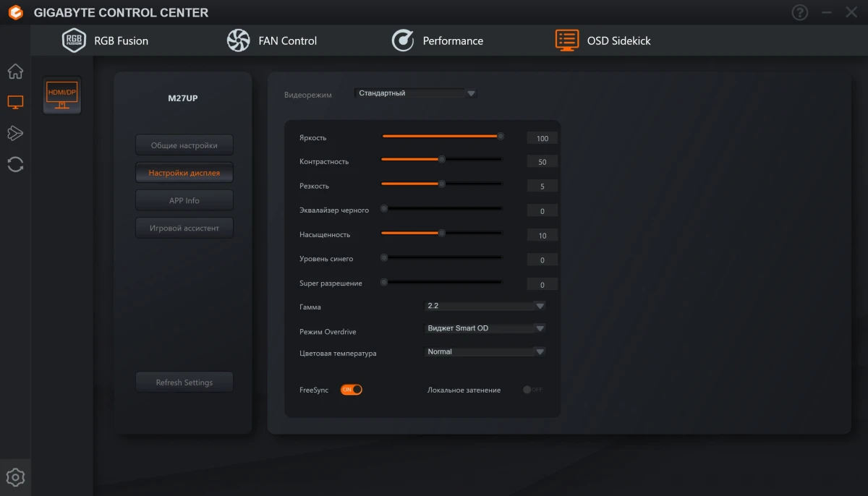Enable Локальное затенение toggle
The height and width of the screenshot is (496, 868).
[532, 389]
